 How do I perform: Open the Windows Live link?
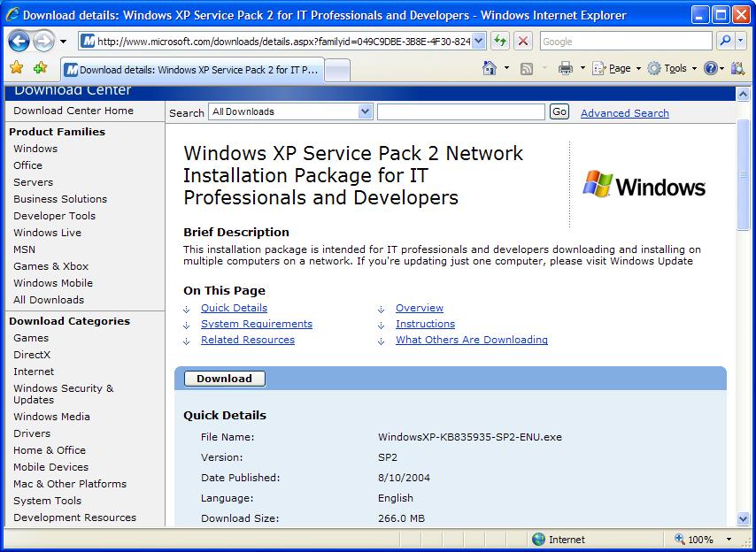point(47,233)
